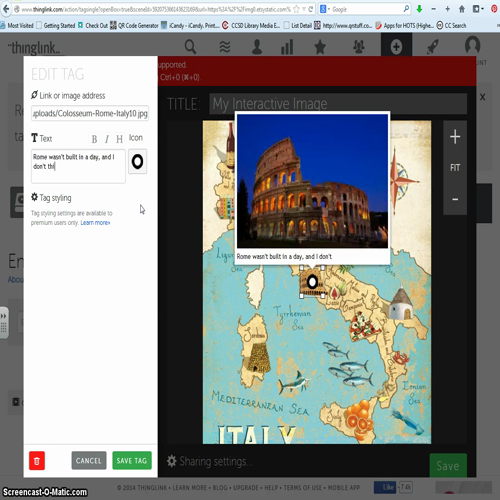Select the circle tag marker on map
Screen dimensions: 500x500
click(312, 282)
